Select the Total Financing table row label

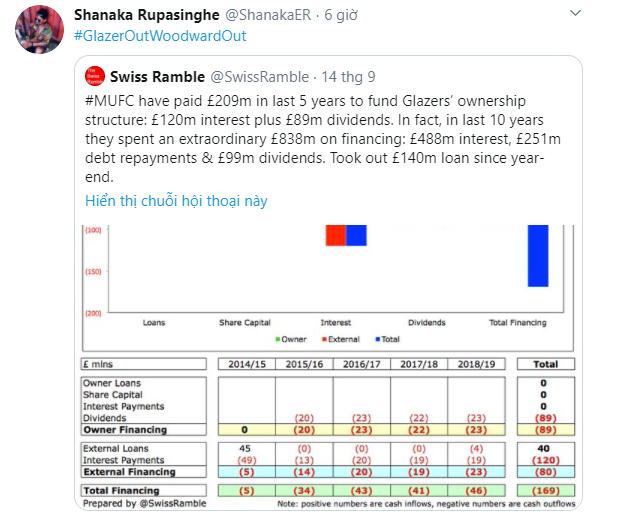pos(121,491)
